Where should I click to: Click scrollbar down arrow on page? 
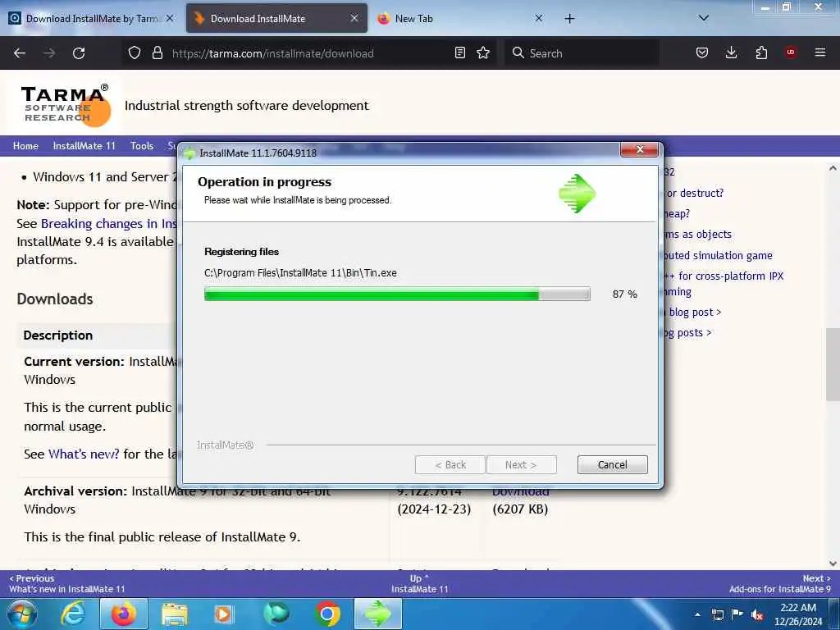833,563
